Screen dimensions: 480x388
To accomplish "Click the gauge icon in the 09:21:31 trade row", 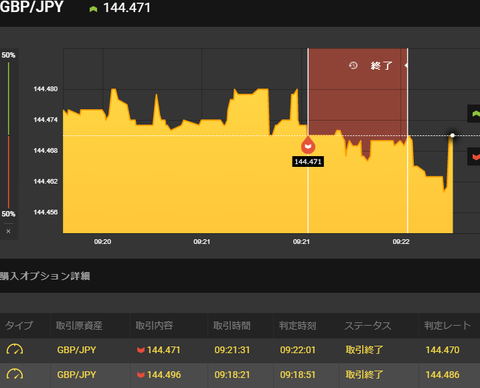I will (x=15, y=349).
